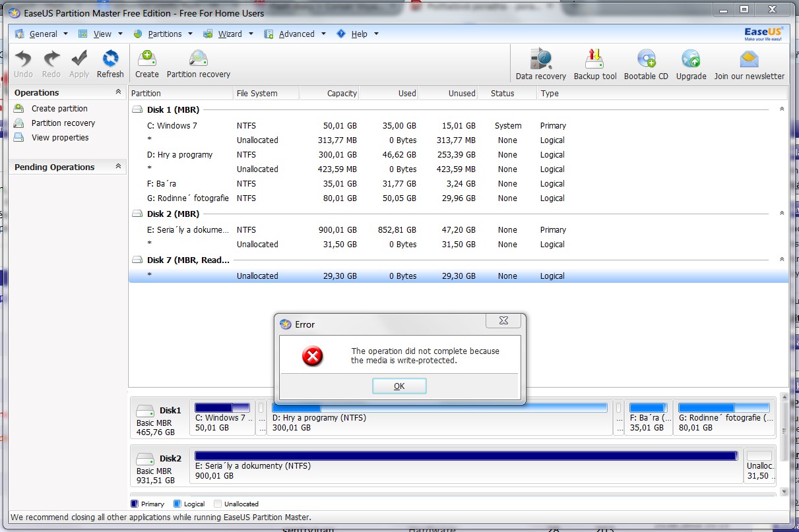Collapse the Disk 1 (MBR) group
The image size is (799, 532).
pos(782,109)
